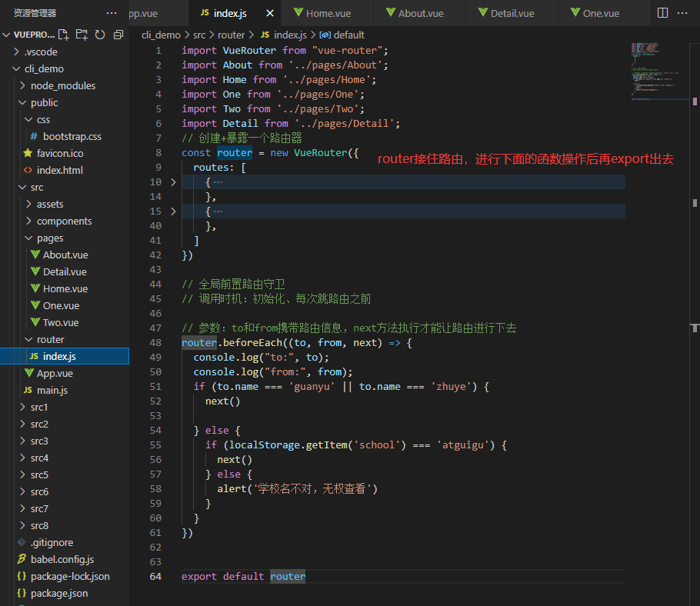
Task: Collapse the VUEPRO... root folder section
Action: click(6, 35)
